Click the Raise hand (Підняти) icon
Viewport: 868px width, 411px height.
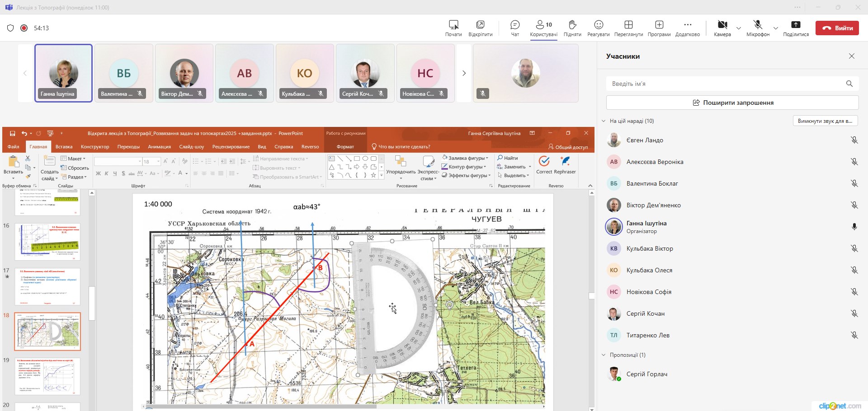point(572,25)
